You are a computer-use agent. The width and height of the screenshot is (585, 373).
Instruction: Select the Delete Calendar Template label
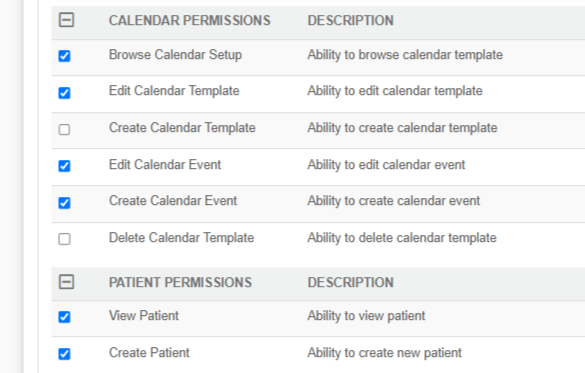click(x=181, y=238)
